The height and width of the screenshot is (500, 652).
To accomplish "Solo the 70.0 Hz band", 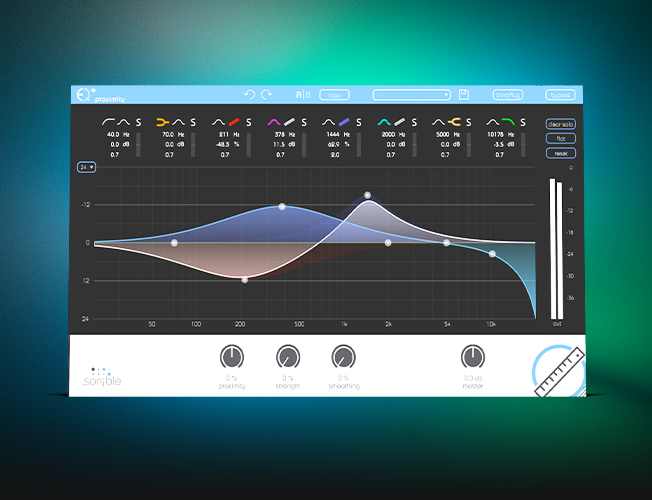I will pos(193,123).
